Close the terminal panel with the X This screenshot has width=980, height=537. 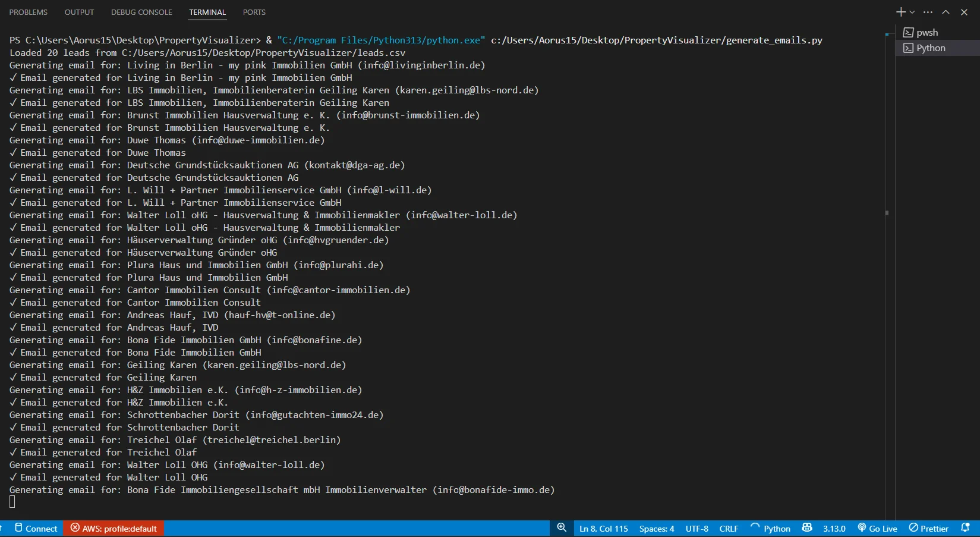tap(964, 12)
